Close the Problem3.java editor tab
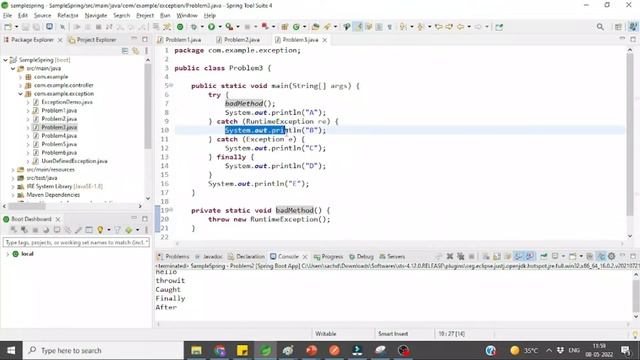 [325, 40]
